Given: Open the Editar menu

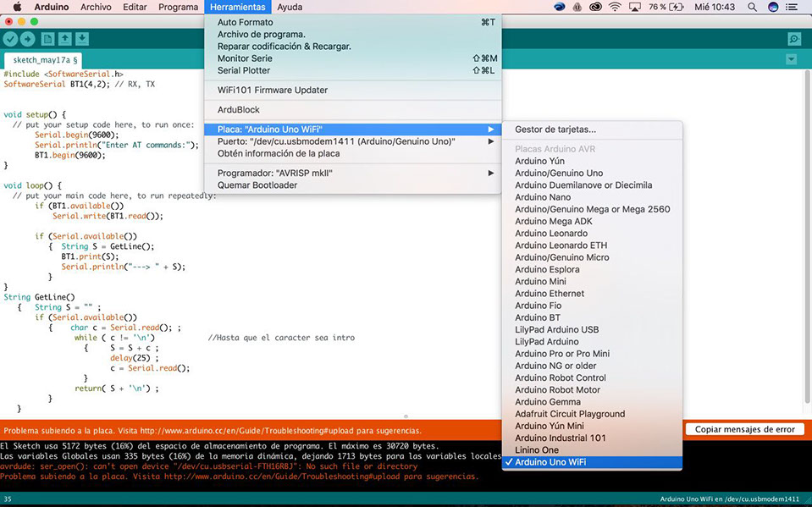Looking at the screenshot, I should click(135, 7).
